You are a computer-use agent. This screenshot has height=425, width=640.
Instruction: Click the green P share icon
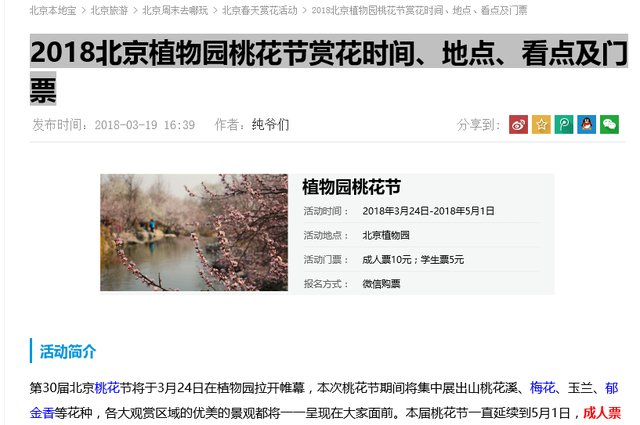[564, 125]
